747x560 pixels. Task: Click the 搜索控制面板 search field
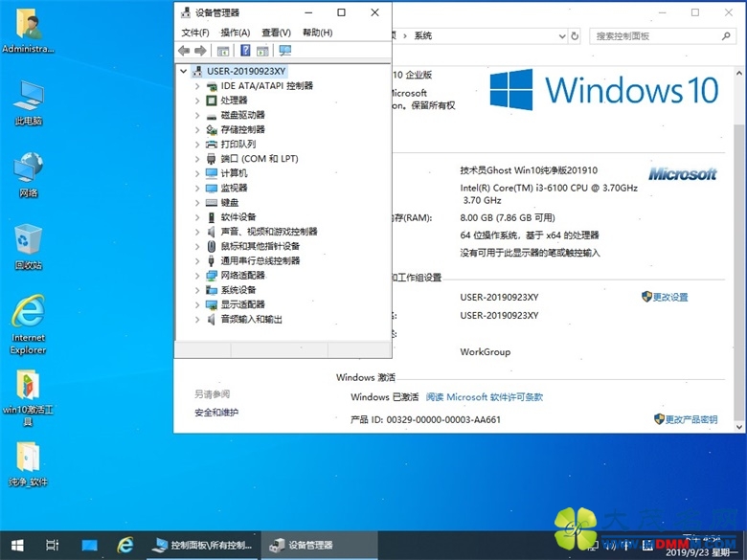pyautogui.click(x=662, y=36)
